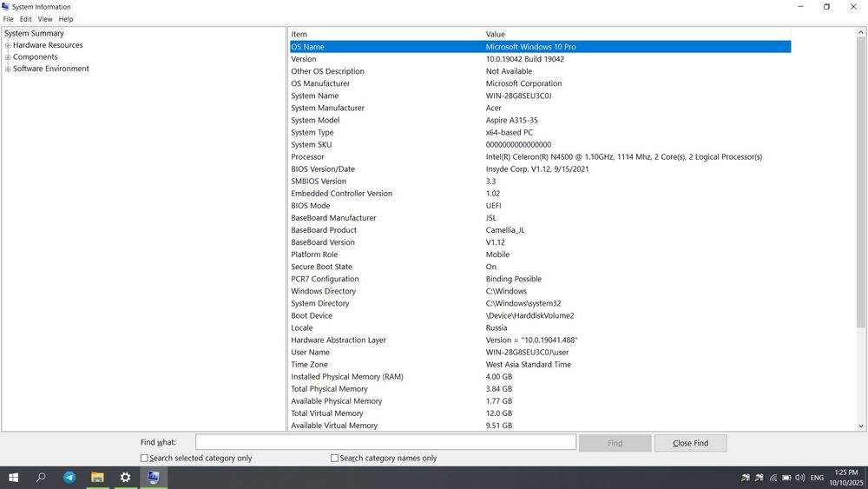Expand the Hardware Resources node
The width and height of the screenshot is (868, 489).
[8, 45]
